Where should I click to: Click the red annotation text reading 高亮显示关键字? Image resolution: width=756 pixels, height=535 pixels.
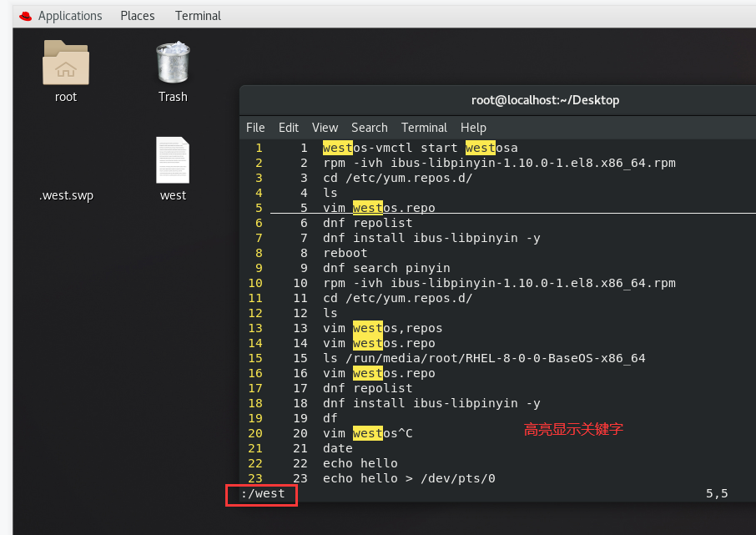pos(572,427)
